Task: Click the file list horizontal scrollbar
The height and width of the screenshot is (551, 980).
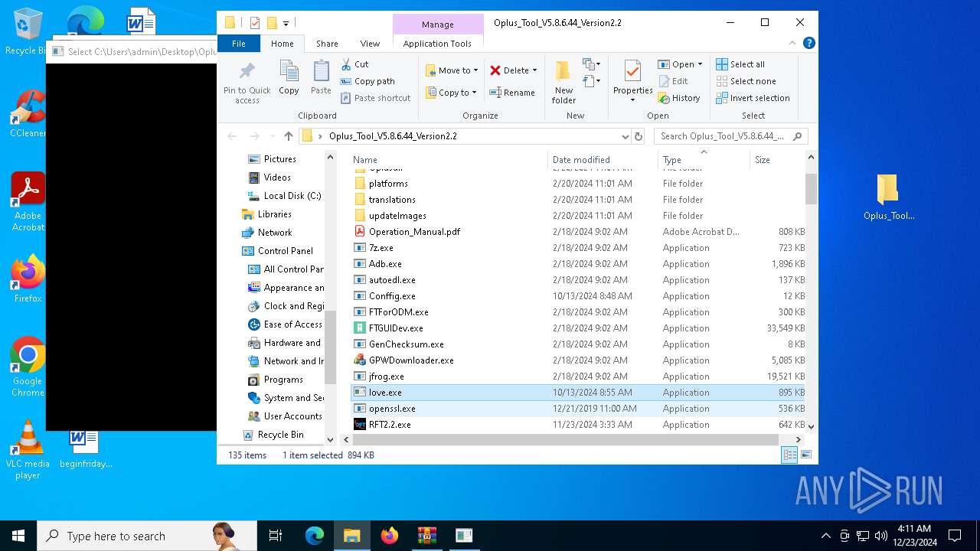Action: pyautogui.click(x=565, y=439)
